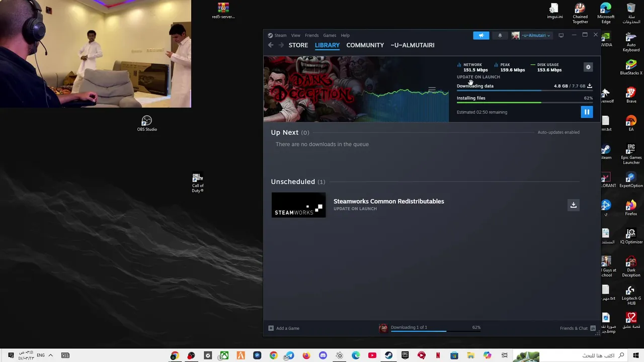Open Steam from the taskbar
Viewport: 644px width, 362px height.
coord(389,355)
